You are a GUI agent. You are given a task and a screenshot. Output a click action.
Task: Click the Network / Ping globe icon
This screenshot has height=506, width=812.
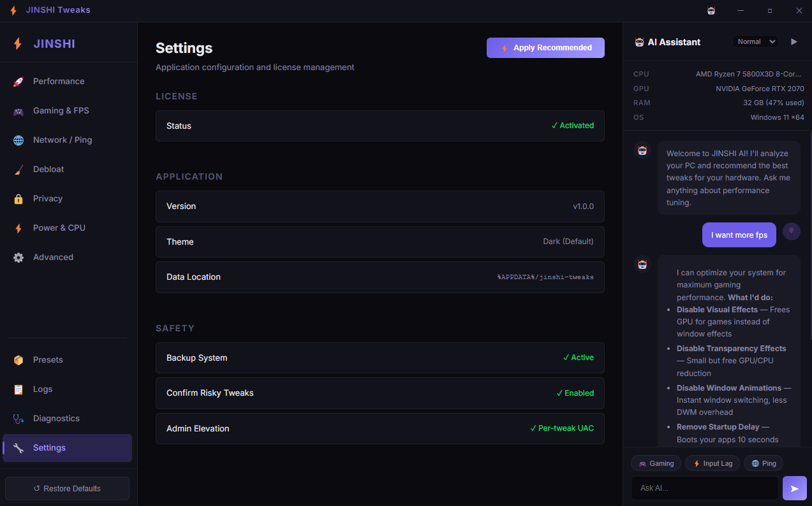click(x=18, y=140)
